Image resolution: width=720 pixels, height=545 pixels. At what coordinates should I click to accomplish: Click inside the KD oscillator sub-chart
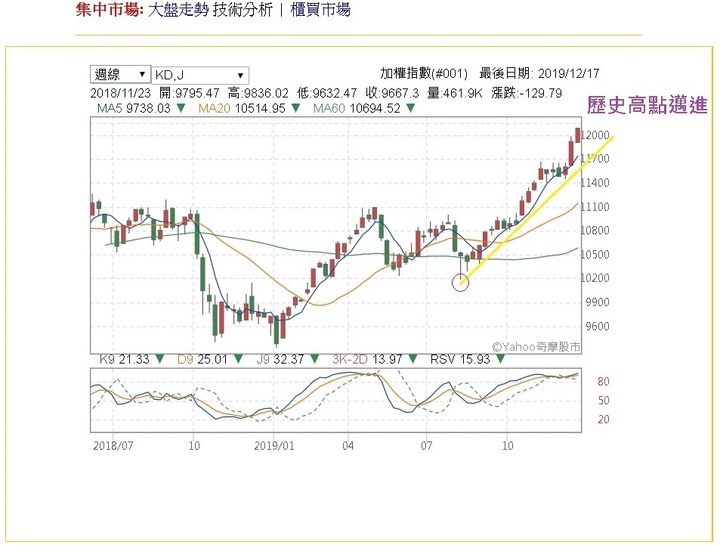336,400
